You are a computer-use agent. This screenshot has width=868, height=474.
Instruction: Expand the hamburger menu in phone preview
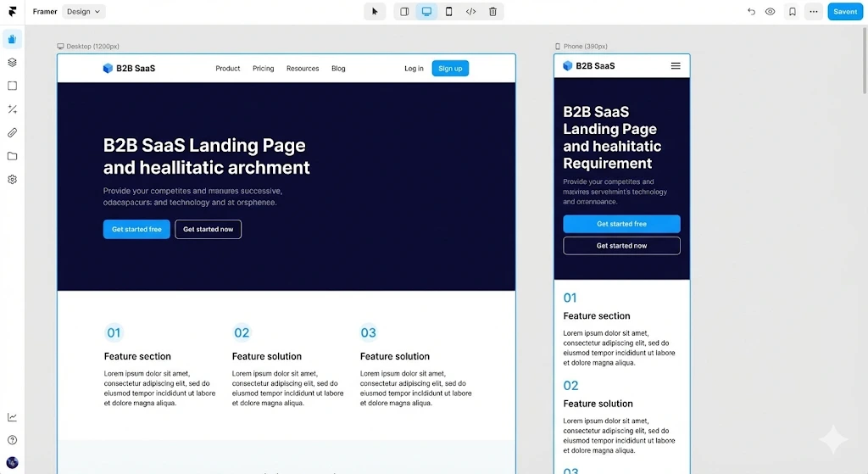coord(676,66)
